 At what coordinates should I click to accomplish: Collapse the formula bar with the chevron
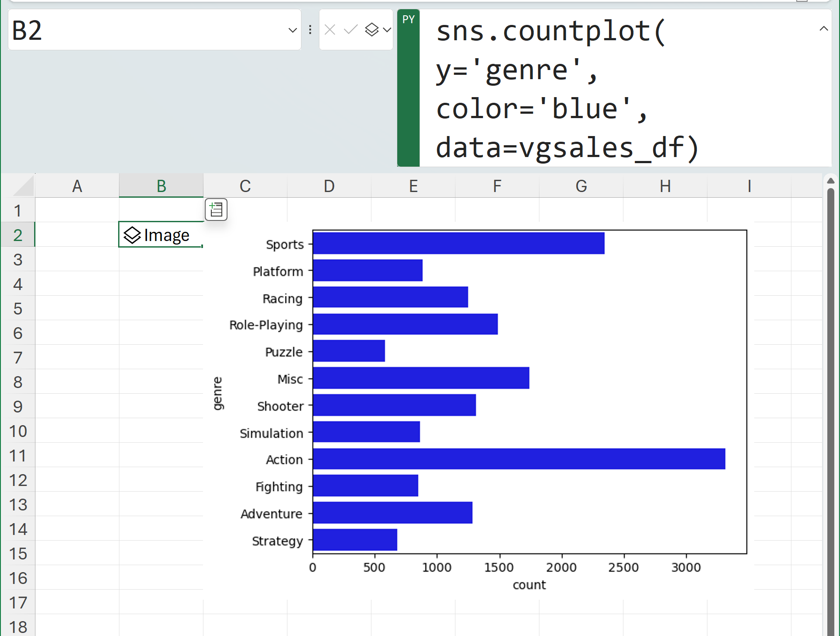pyautogui.click(x=823, y=29)
